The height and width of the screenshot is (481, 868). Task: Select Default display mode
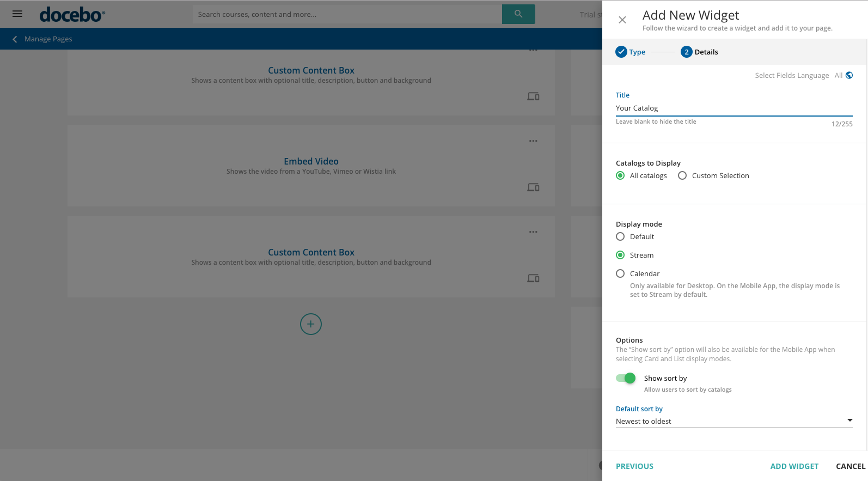coord(620,236)
